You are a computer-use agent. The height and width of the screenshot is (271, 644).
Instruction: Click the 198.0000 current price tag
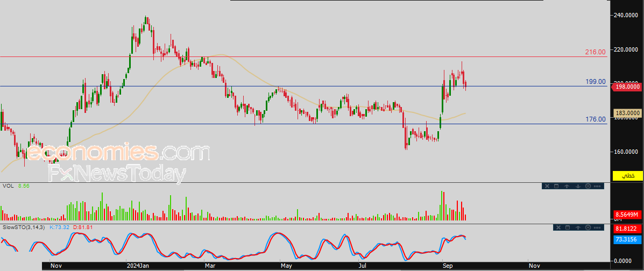627,87
